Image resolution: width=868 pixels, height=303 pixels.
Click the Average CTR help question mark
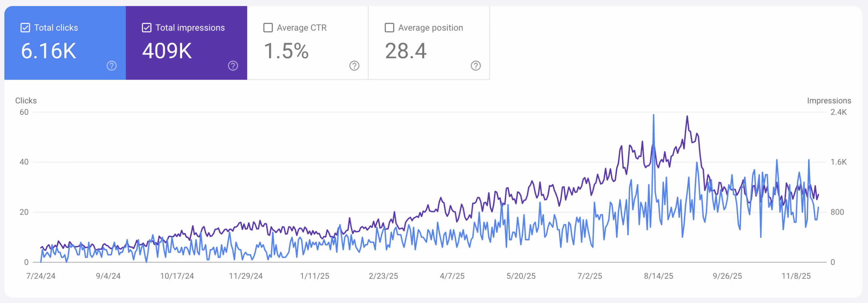click(354, 66)
